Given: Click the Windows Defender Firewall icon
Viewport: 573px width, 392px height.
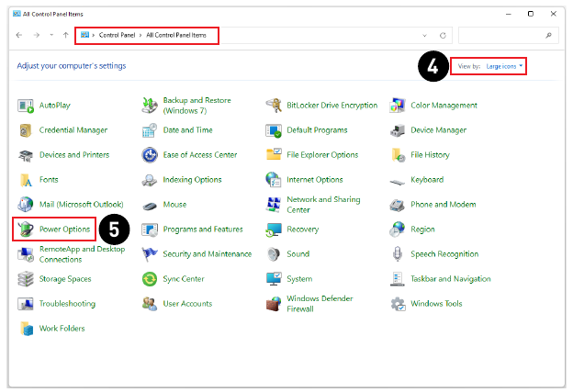Looking at the screenshot, I should coord(274,304).
